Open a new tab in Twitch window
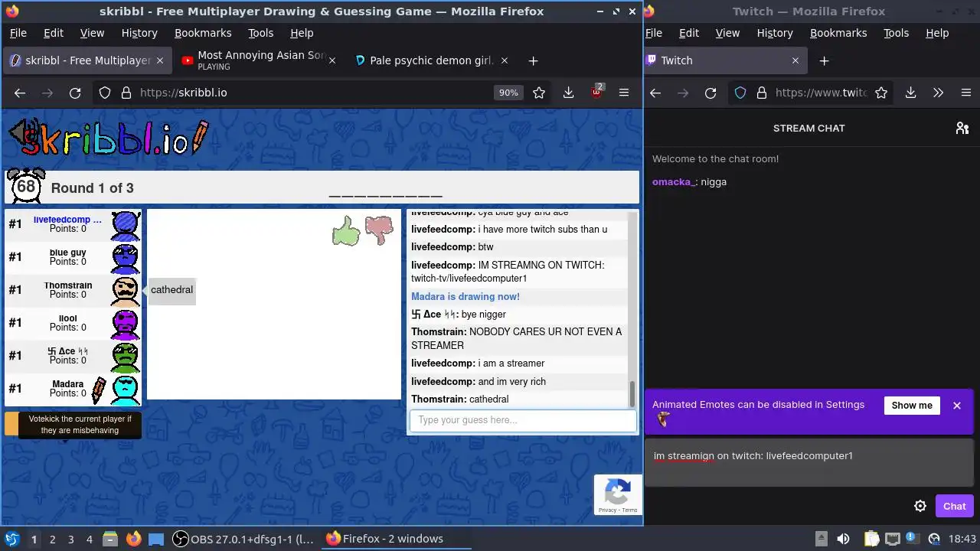980x551 pixels. [x=824, y=60]
